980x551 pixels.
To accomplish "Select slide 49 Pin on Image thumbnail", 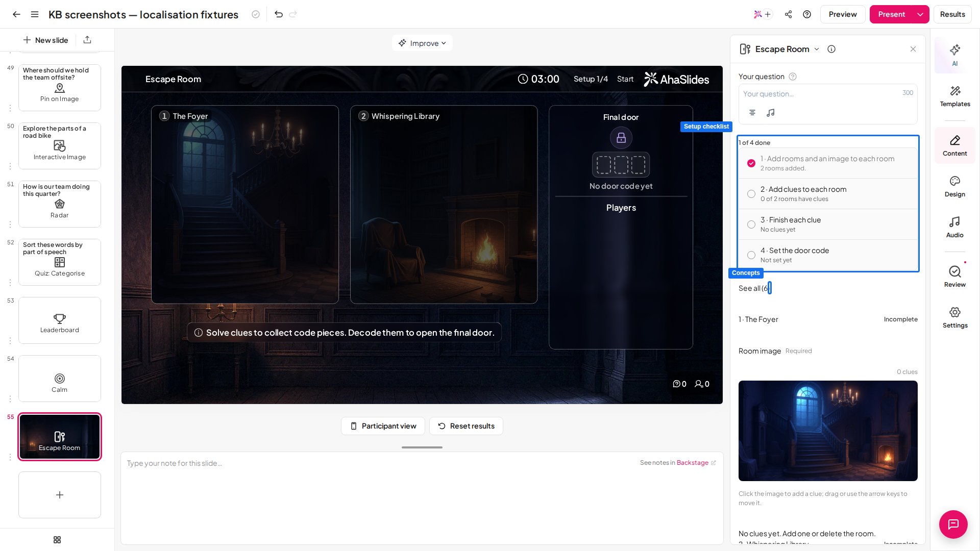I will point(60,88).
